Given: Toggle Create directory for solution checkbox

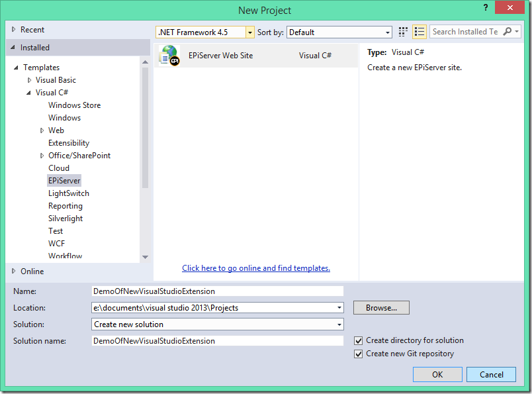Looking at the screenshot, I should [358, 340].
